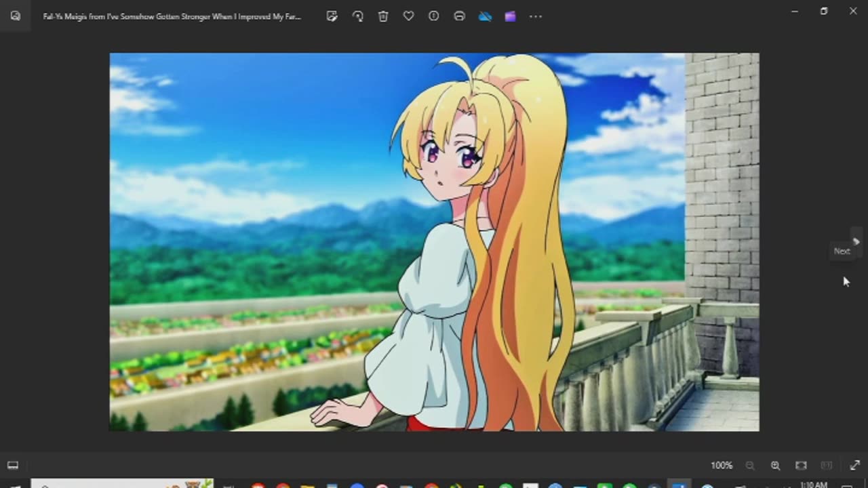The width and height of the screenshot is (868, 488).
Task: Rotate the picture with the rotate icon
Action: 357,16
